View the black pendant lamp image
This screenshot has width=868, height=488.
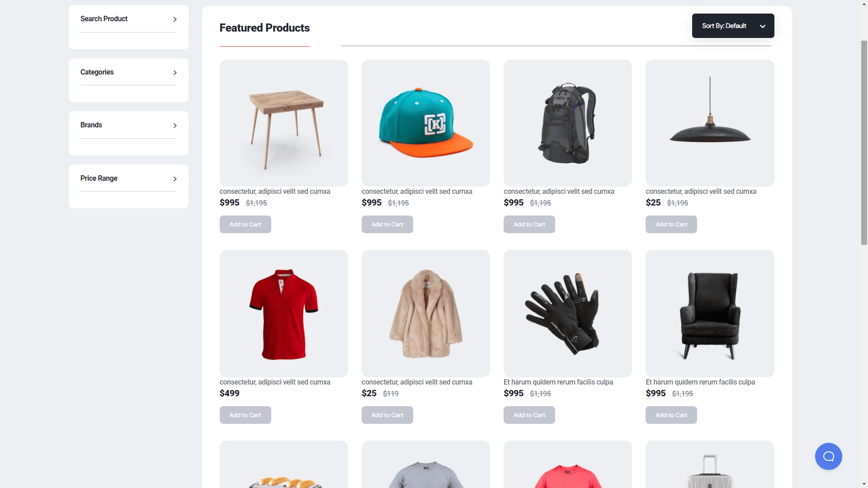pyautogui.click(x=710, y=123)
